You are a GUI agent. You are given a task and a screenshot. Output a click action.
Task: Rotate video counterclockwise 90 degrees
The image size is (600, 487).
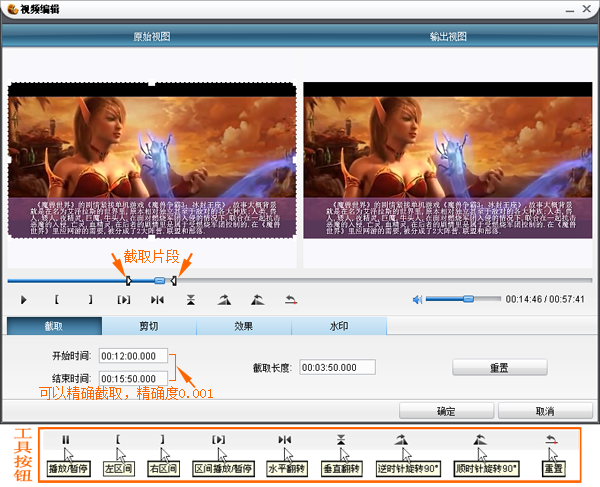point(224,300)
